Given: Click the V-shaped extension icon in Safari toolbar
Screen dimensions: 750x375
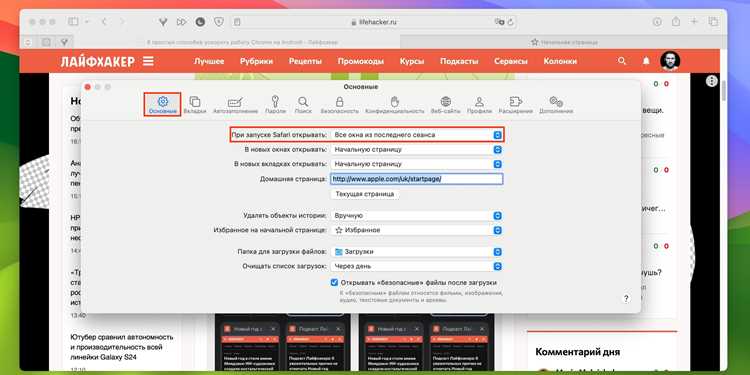Looking at the screenshot, I should [163, 22].
